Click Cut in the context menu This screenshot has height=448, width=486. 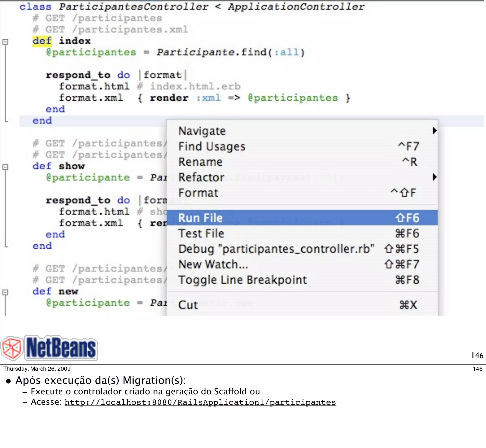[x=188, y=305]
